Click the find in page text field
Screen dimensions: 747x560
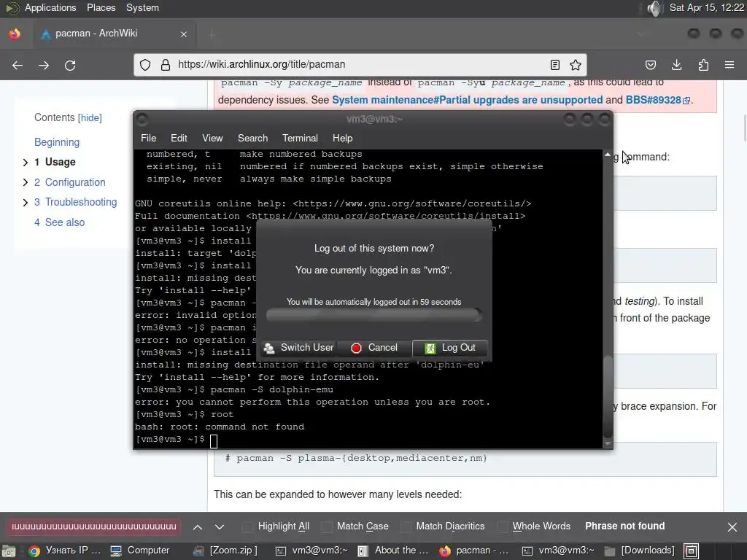click(93, 526)
